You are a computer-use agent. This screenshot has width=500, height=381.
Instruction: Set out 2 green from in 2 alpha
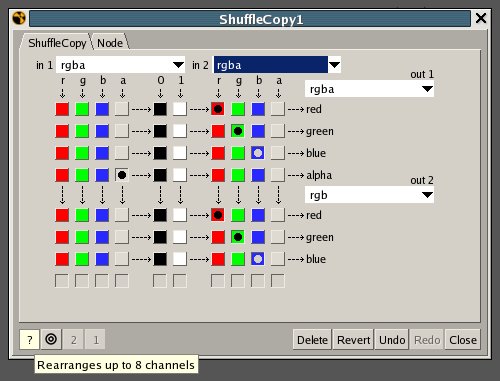coord(278,237)
